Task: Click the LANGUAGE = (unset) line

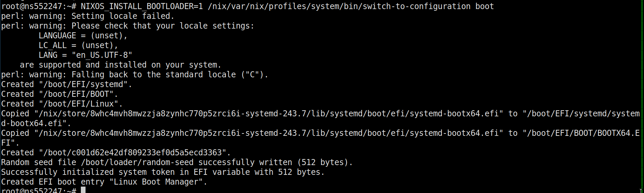Action: (83, 36)
